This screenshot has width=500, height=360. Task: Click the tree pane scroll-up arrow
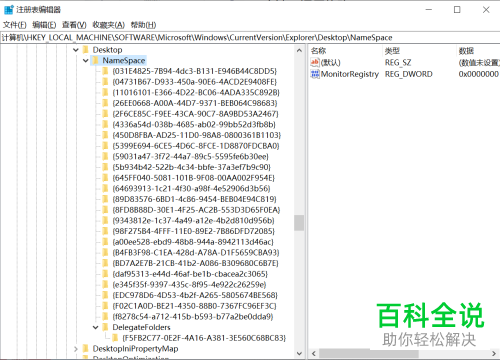pos(299,50)
